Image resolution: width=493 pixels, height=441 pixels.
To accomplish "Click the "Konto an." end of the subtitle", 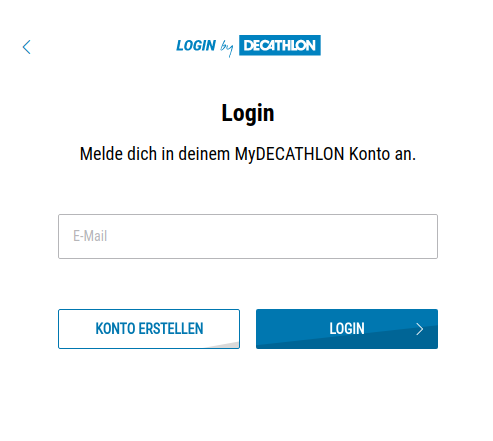I will (x=382, y=154).
